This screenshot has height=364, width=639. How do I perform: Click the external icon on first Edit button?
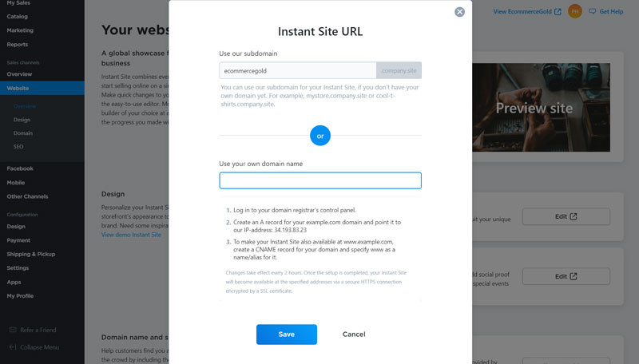(x=573, y=216)
